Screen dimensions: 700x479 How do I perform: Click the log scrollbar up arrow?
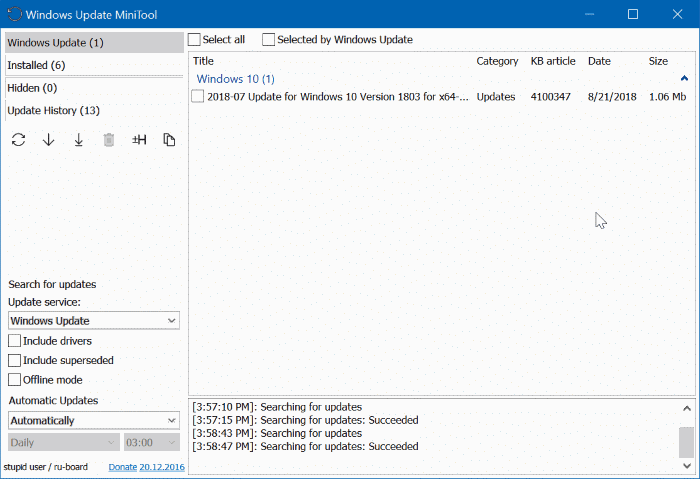point(687,408)
